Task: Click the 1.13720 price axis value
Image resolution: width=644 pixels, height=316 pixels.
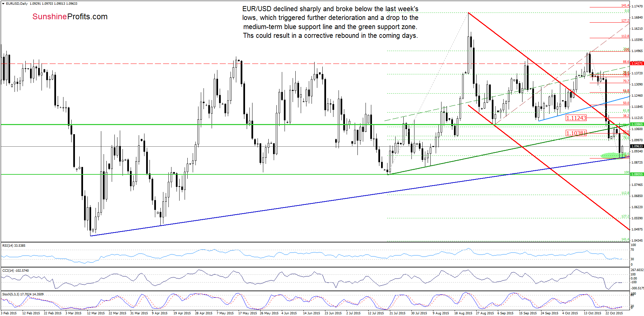Action: tap(637, 73)
